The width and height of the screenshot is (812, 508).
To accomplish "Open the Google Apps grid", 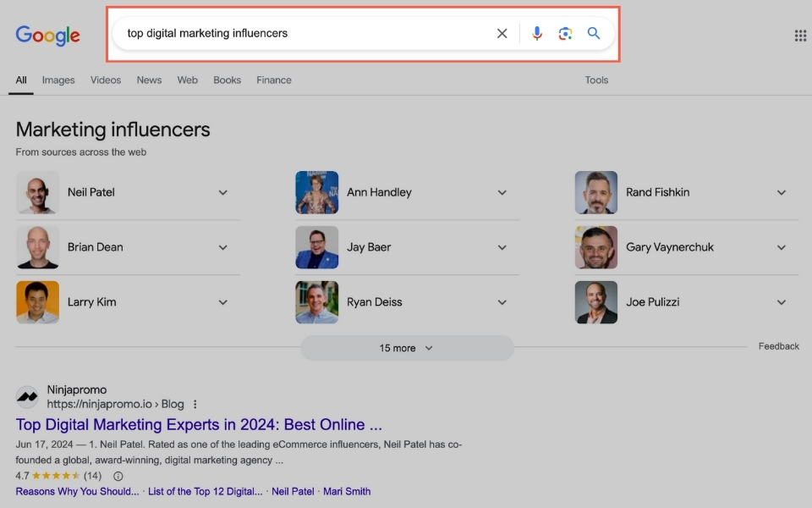I will tap(799, 35).
